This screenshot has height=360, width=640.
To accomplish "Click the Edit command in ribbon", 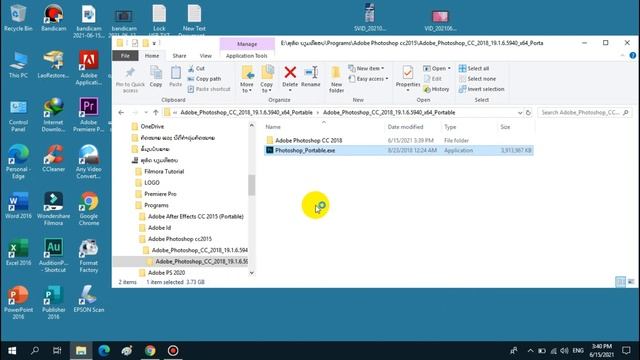I will [x=433, y=79].
